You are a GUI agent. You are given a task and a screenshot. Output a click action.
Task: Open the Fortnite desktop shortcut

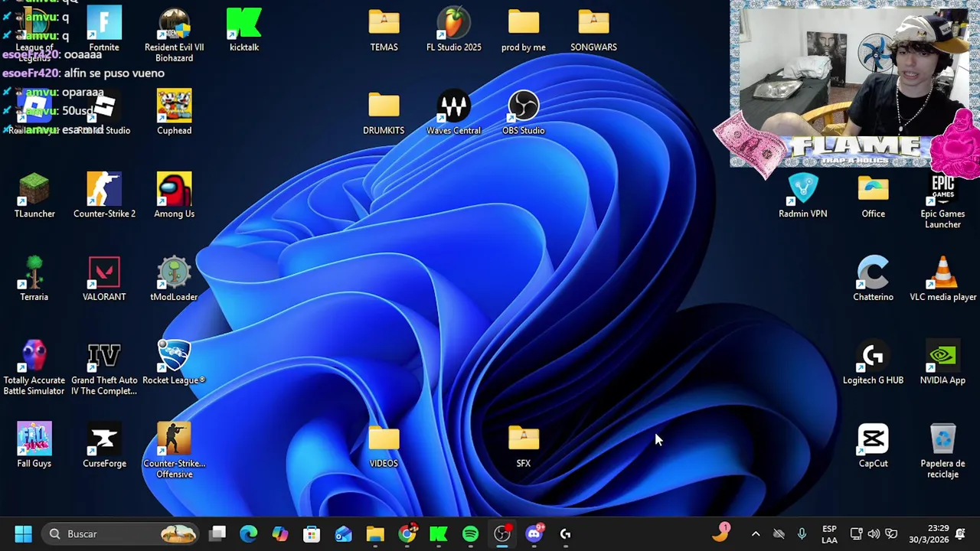pyautogui.click(x=104, y=29)
